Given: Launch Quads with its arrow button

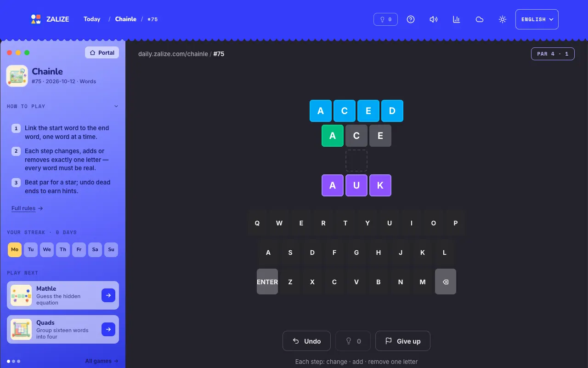Looking at the screenshot, I should [x=108, y=329].
